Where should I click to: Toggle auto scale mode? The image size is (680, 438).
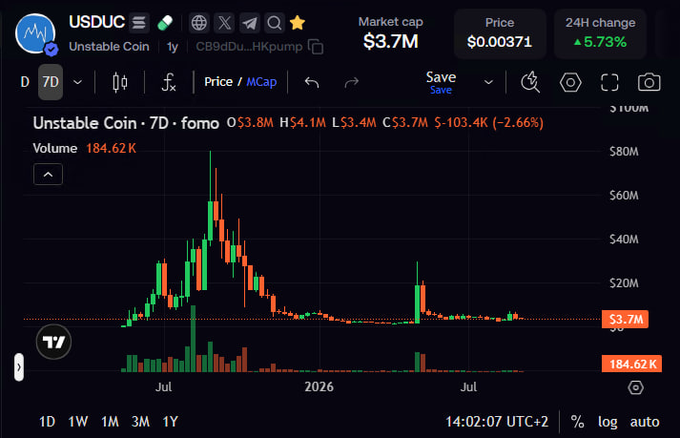tap(644, 422)
